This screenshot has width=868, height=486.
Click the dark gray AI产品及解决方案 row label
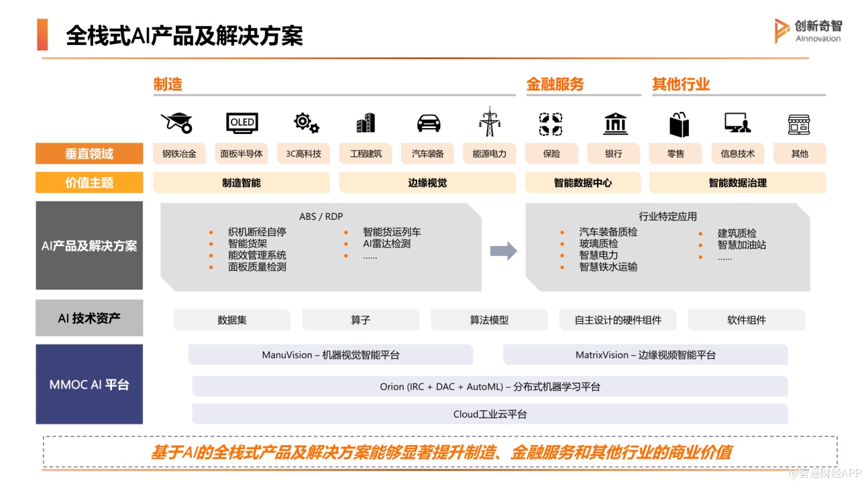pos(89,245)
